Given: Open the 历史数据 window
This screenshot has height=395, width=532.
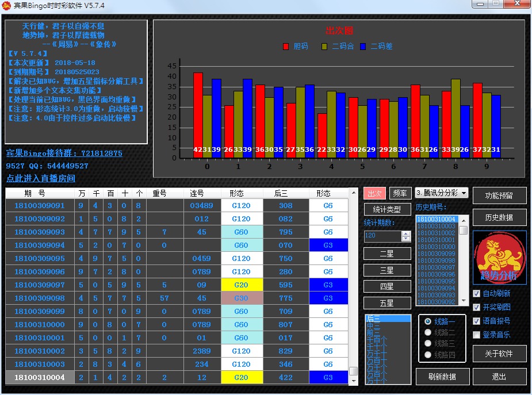Looking at the screenshot, I should (x=499, y=217).
